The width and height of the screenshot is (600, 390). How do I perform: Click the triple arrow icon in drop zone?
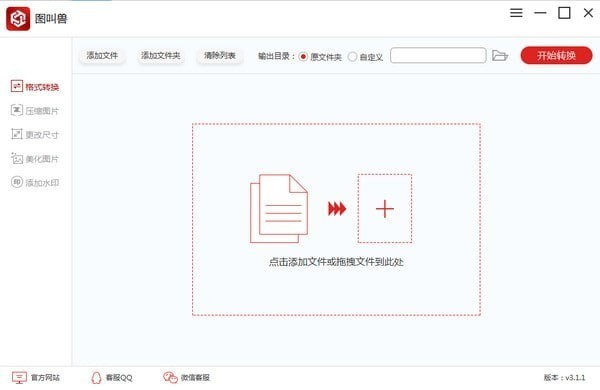337,209
